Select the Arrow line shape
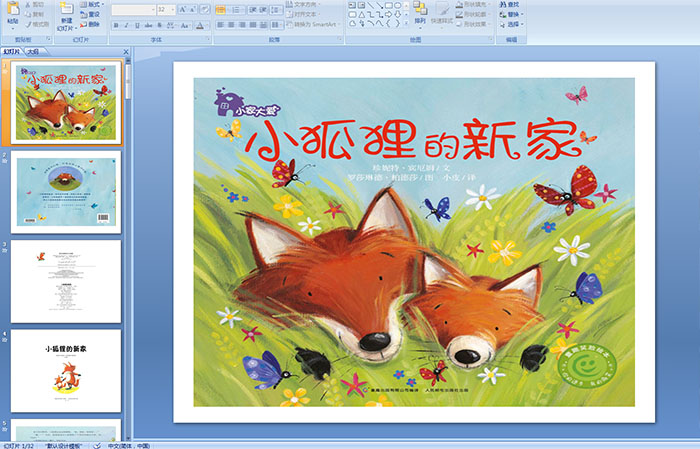Image resolution: width=700 pixels, height=449 pixels. 380,5
